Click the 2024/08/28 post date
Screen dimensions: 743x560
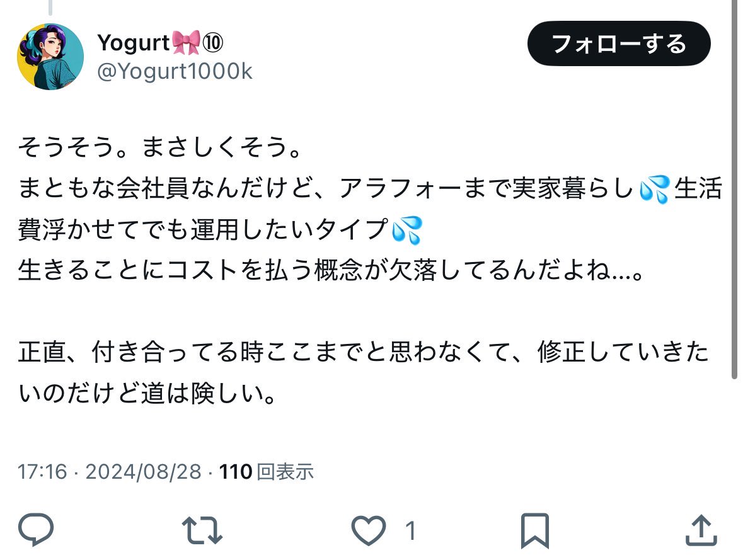click(x=144, y=472)
